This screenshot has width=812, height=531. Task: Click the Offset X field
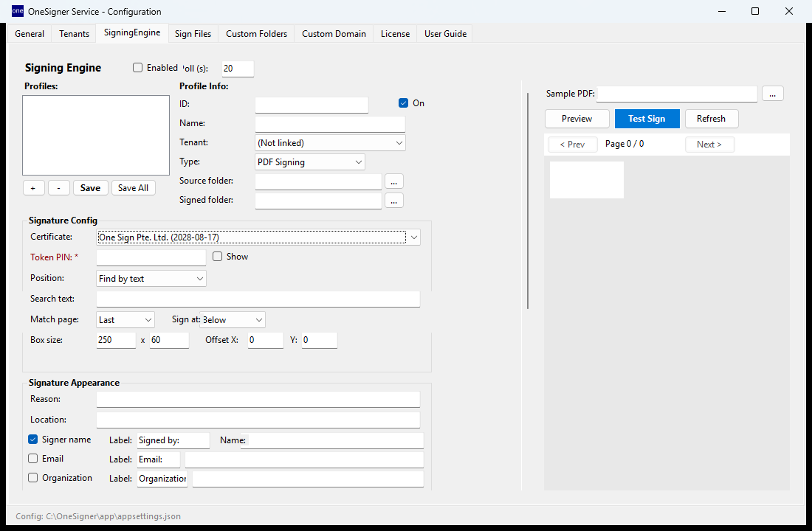tap(266, 340)
